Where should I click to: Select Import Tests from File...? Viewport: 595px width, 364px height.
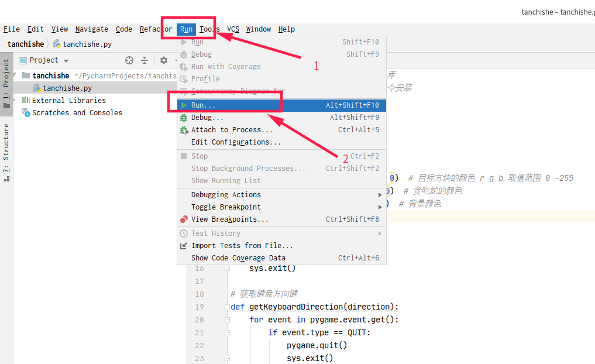[x=281, y=246]
